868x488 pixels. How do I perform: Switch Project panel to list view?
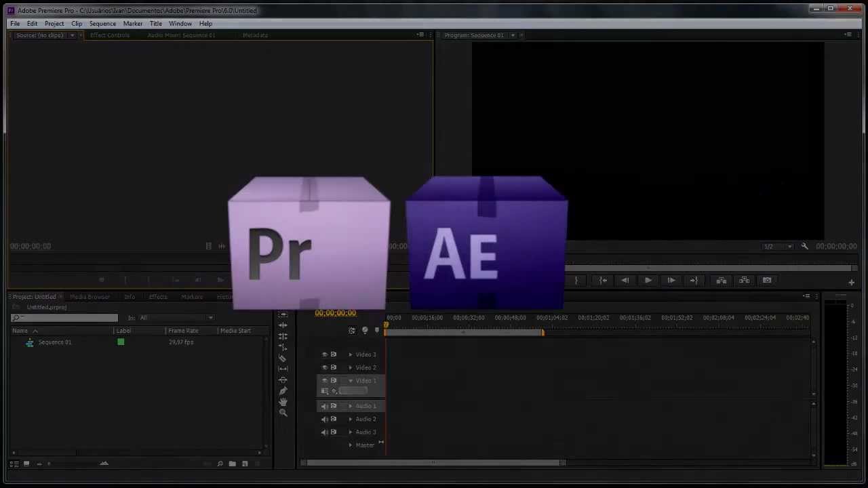click(14, 464)
